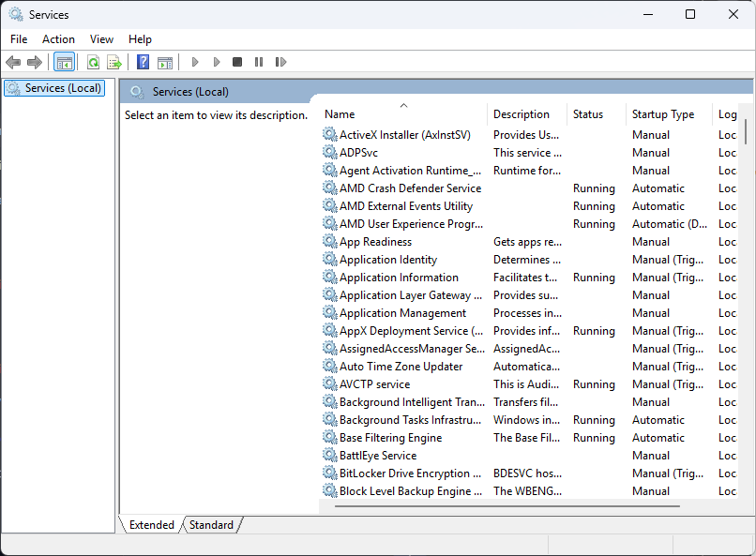The image size is (756, 556).
Task: Open the blue question mark Help icon
Action: click(x=144, y=62)
